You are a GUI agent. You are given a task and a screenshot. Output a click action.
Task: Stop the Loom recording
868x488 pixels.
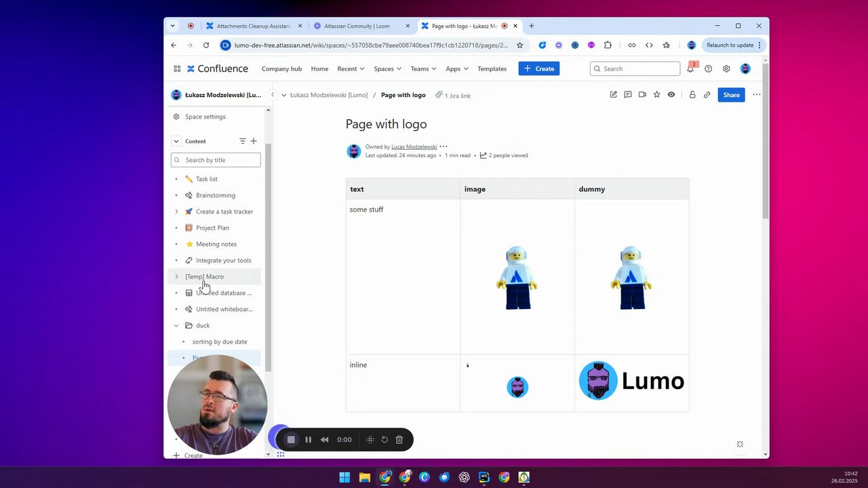tap(291, 439)
